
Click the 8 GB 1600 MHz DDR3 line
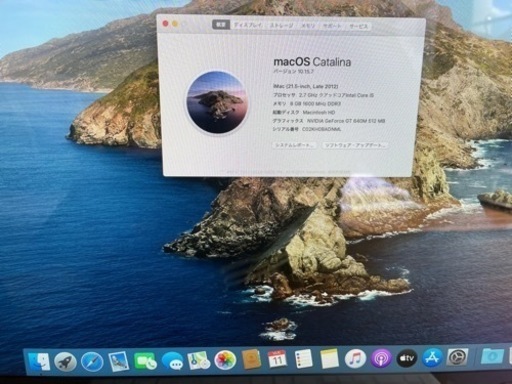(307, 104)
